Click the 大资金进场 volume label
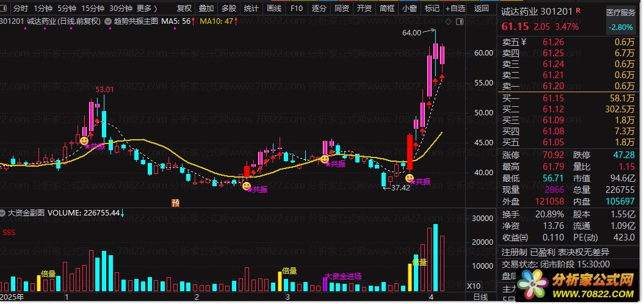The width and height of the screenshot is (644, 304). tap(343, 276)
